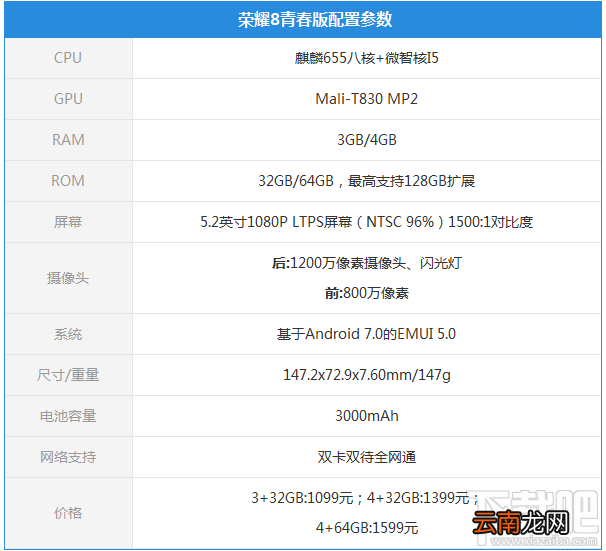Viewport: 606px width, 551px height.
Task: Select the RAM row label
Action: tap(68, 140)
